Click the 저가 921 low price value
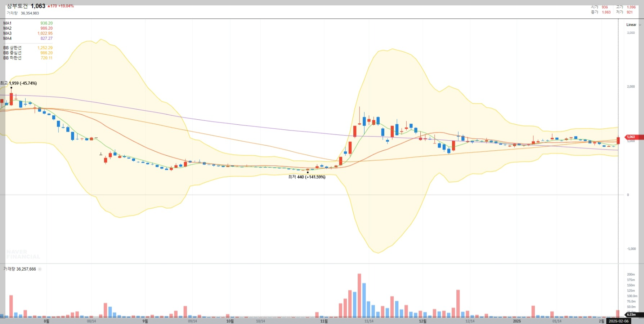Screen dimensions: 644x324 click(x=630, y=12)
